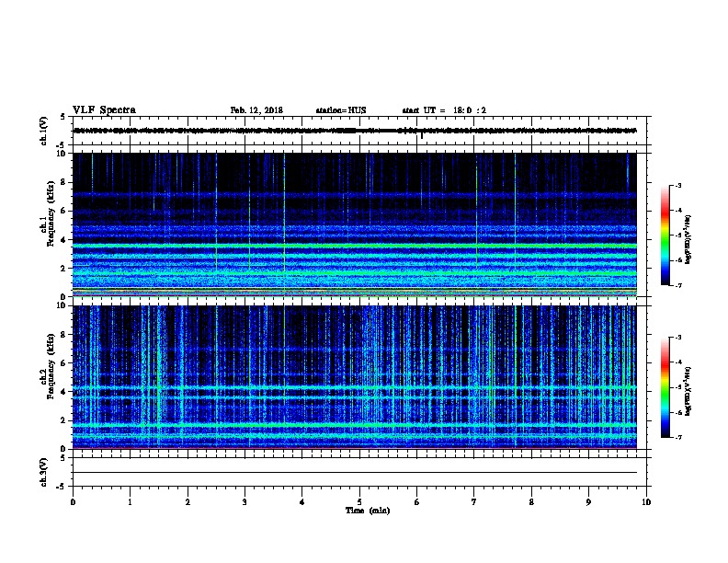Screen dimensions: 728x563
Task: Click the ch.2 color scale bar
Action: coord(665,387)
